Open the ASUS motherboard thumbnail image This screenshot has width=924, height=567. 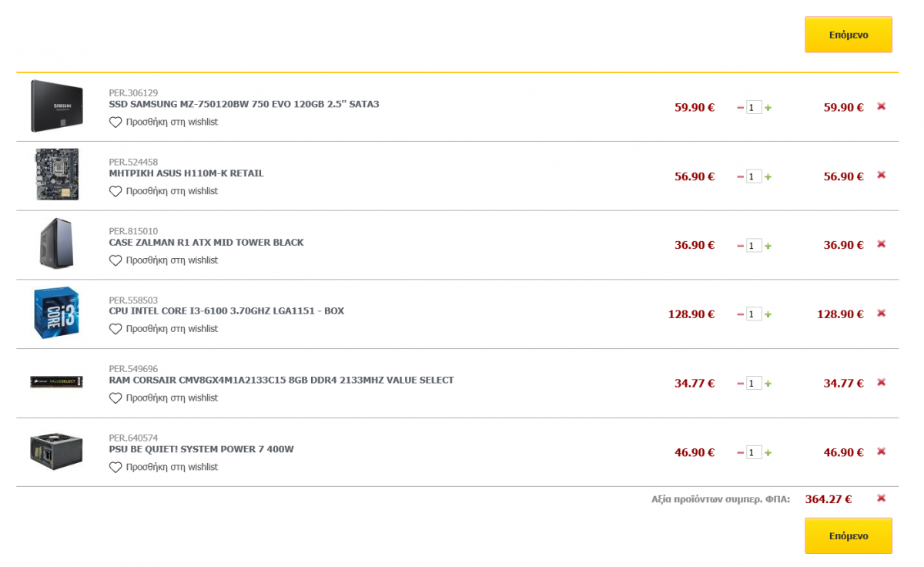pos(57,175)
